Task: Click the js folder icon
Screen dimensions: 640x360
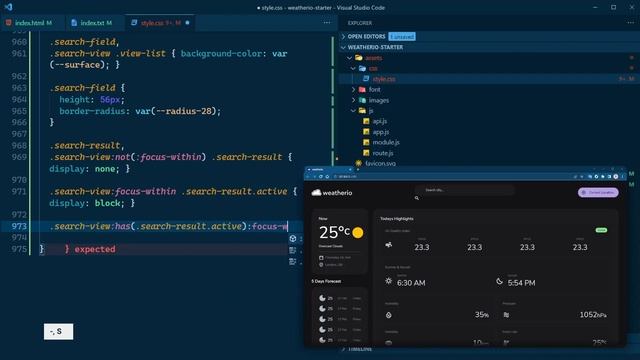Action: (x=362, y=111)
